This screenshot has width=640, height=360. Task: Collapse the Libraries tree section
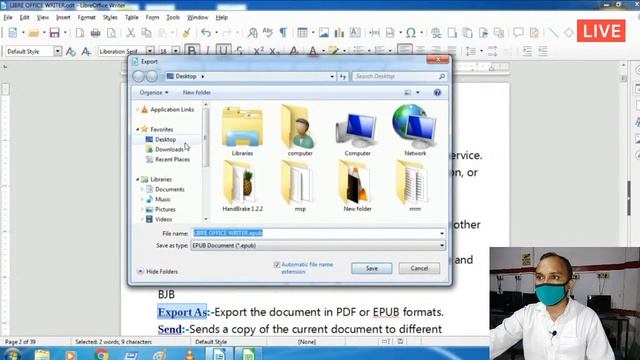pos(138,180)
